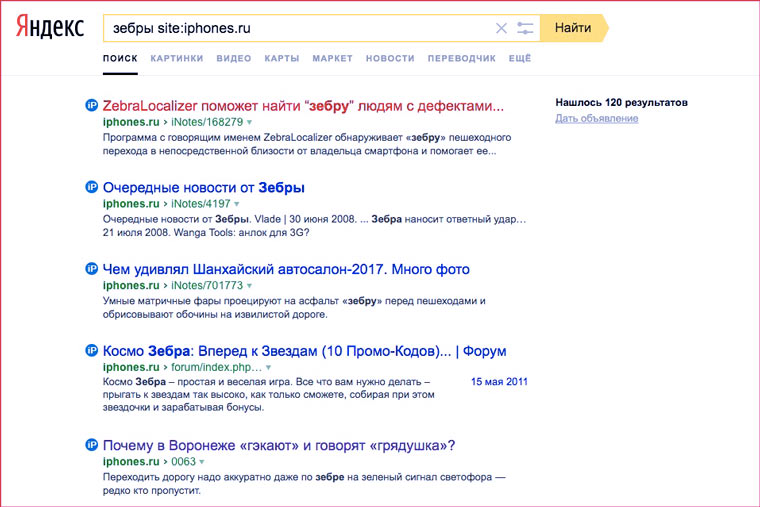Open dropdown arrow after forum/index.php path
The height and width of the screenshot is (507, 760).
[268, 368]
